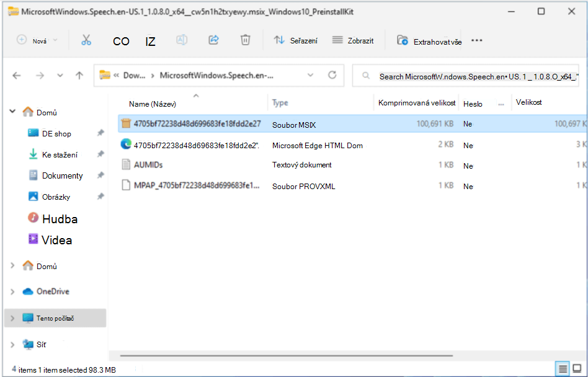588x377 pixels.
Task: Collapse the top Domů tree node
Action: point(12,111)
